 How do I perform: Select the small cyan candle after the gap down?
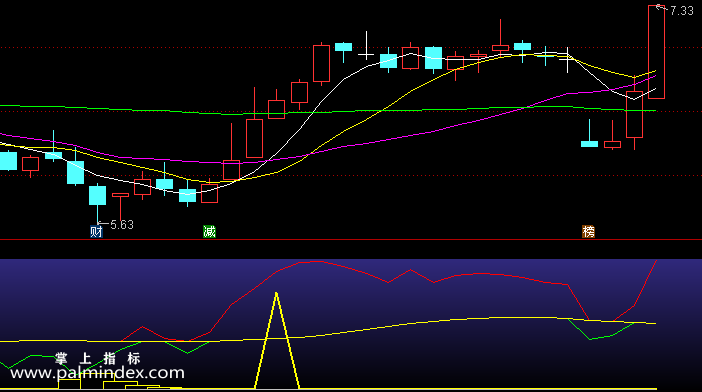click(x=589, y=144)
